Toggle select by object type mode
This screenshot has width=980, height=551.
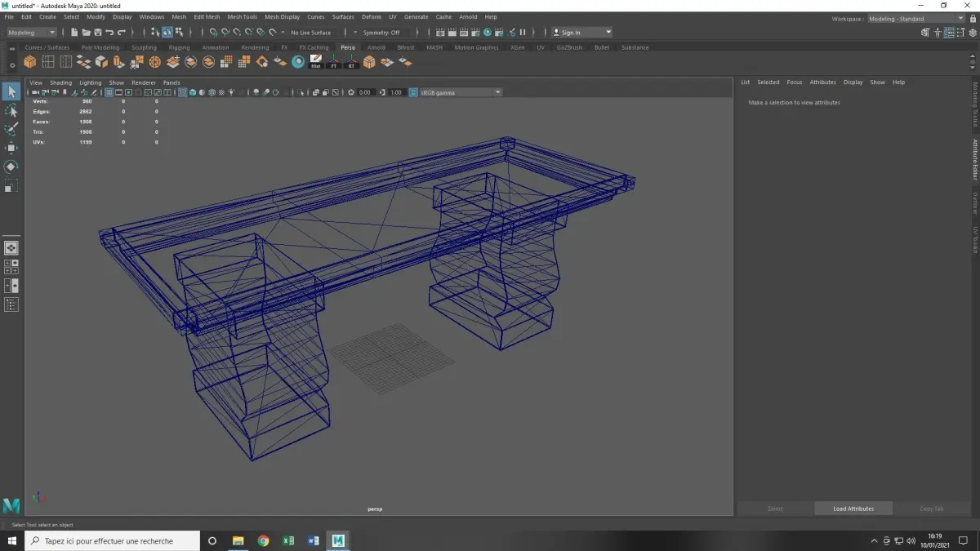[167, 33]
